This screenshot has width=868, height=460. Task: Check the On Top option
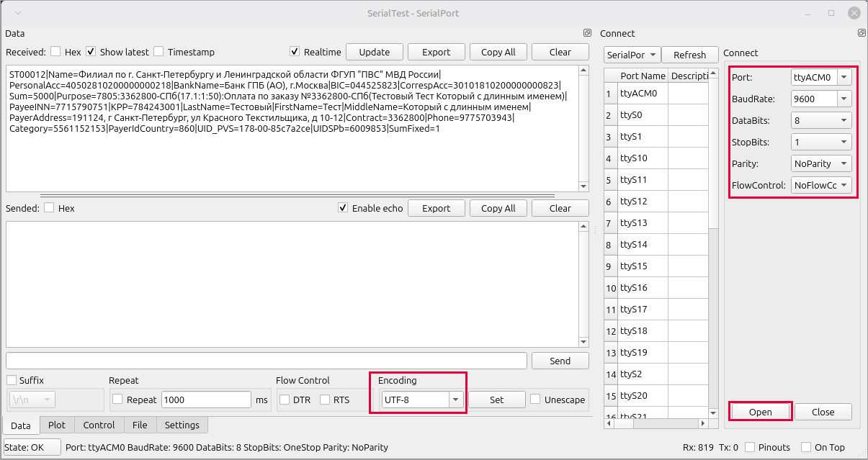click(x=806, y=447)
